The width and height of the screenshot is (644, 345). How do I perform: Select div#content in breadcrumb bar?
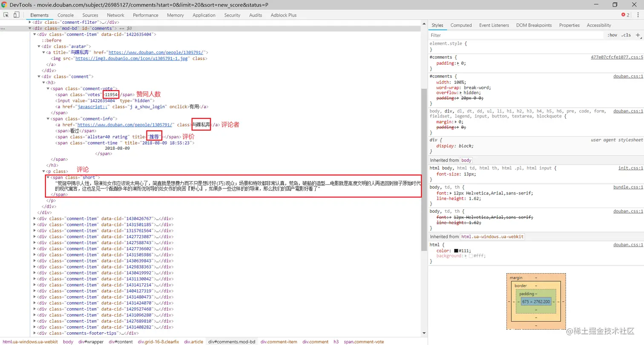coord(121,342)
